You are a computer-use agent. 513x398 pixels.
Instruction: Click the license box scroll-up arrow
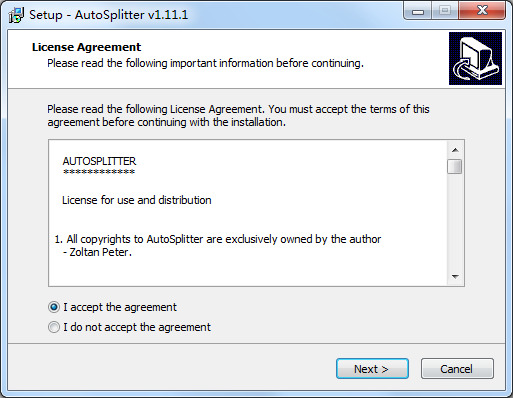coord(455,150)
